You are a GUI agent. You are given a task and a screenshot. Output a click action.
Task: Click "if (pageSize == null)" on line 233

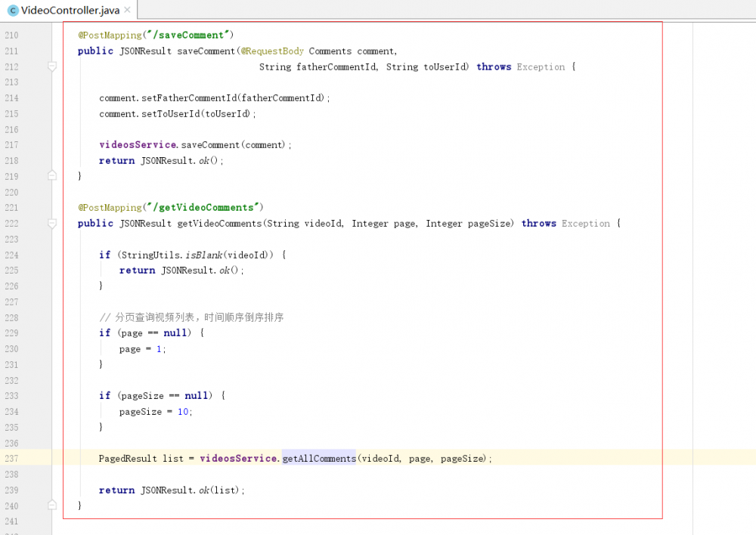[x=156, y=396]
